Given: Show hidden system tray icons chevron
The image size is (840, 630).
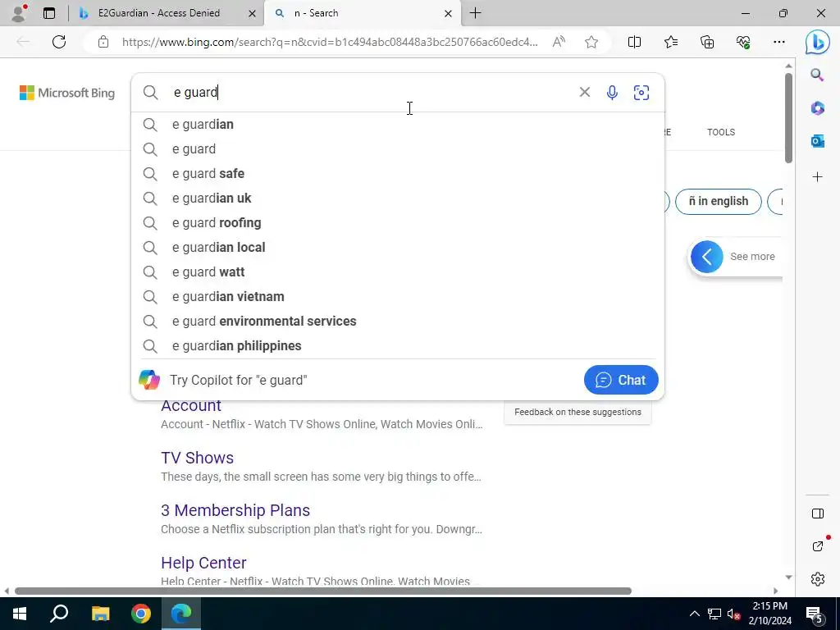Looking at the screenshot, I should [x=694, y=614].
